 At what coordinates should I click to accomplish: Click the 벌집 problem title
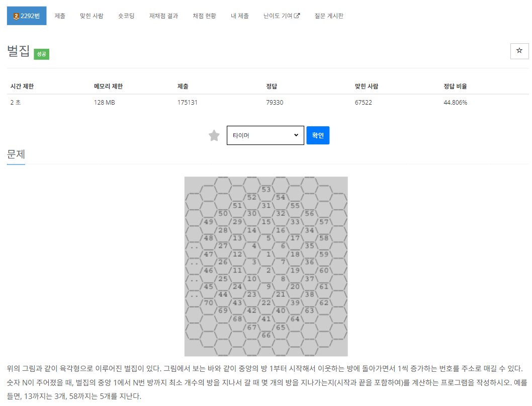[x=18, y=52]
